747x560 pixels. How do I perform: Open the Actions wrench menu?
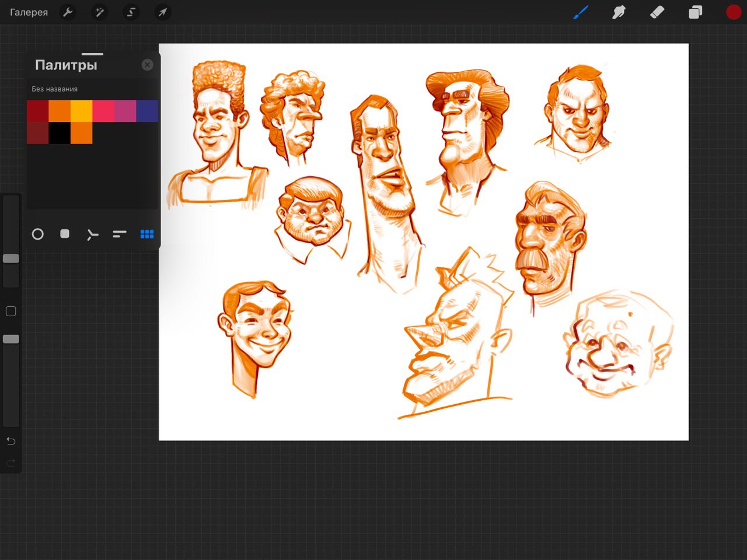[x=68, y=12]
